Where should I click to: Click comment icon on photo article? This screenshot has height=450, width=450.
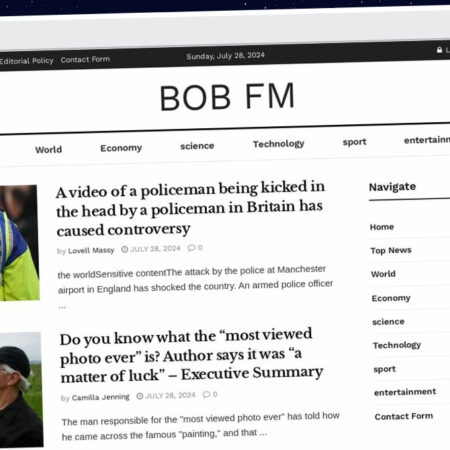click(207, 395)
